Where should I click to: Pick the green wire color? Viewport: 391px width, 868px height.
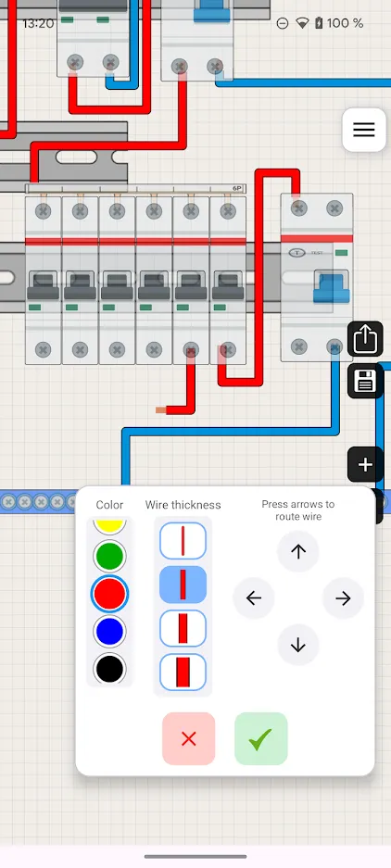point(109,557)
